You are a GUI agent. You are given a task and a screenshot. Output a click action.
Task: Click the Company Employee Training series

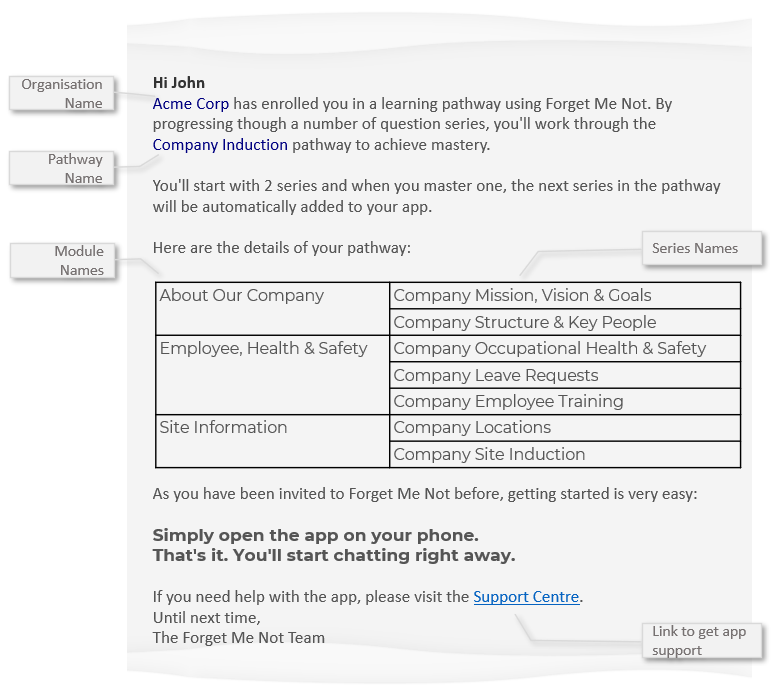[508, 402]
